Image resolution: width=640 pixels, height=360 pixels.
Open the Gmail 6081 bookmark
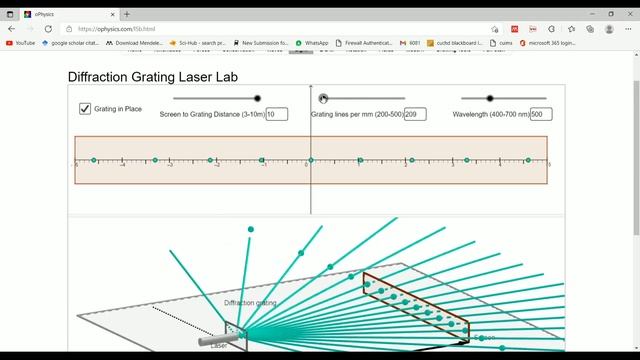click(410, 43)
